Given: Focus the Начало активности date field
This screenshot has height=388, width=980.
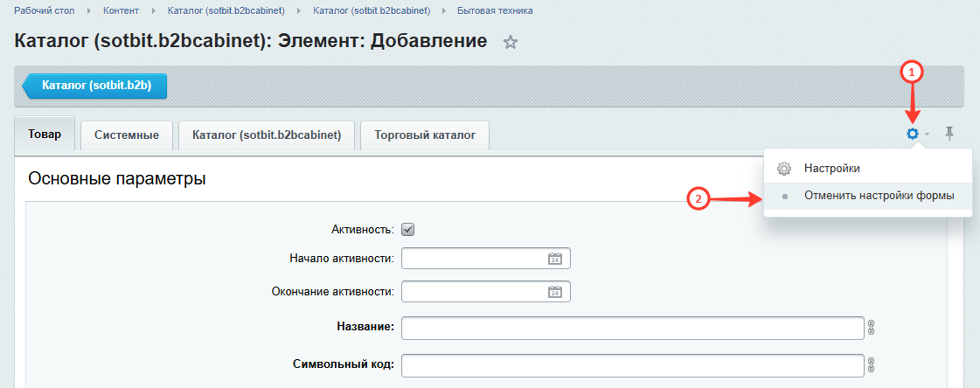Looking at the screenshot, I should [x=486, y=259].
